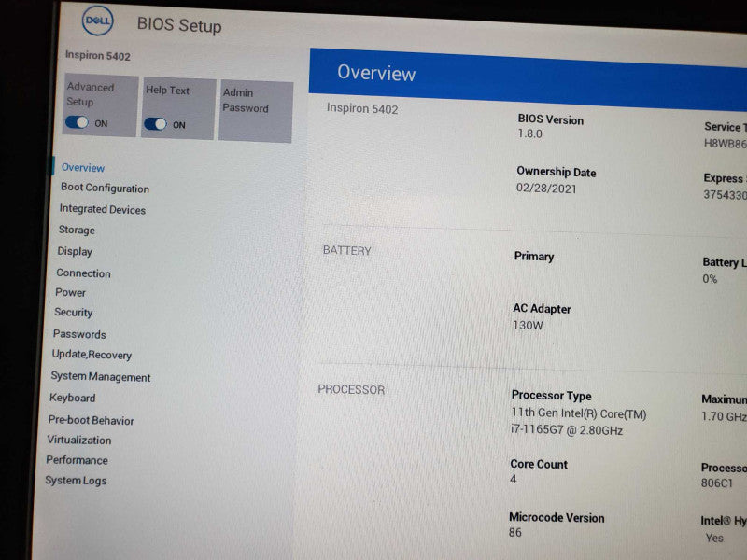Click the 1.70 GHz clock value
The width and height of the screenshot is (747, 560).
coord(724,416)
